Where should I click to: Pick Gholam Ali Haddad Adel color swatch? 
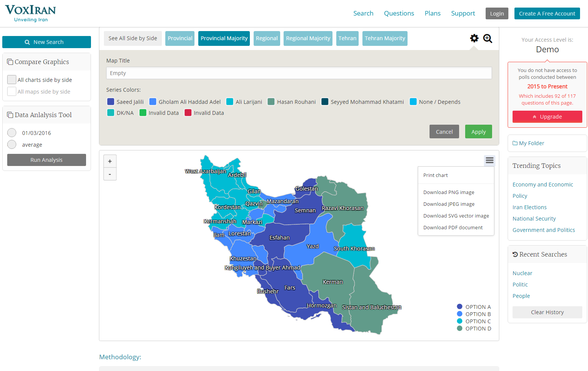(x=153, y=102)
